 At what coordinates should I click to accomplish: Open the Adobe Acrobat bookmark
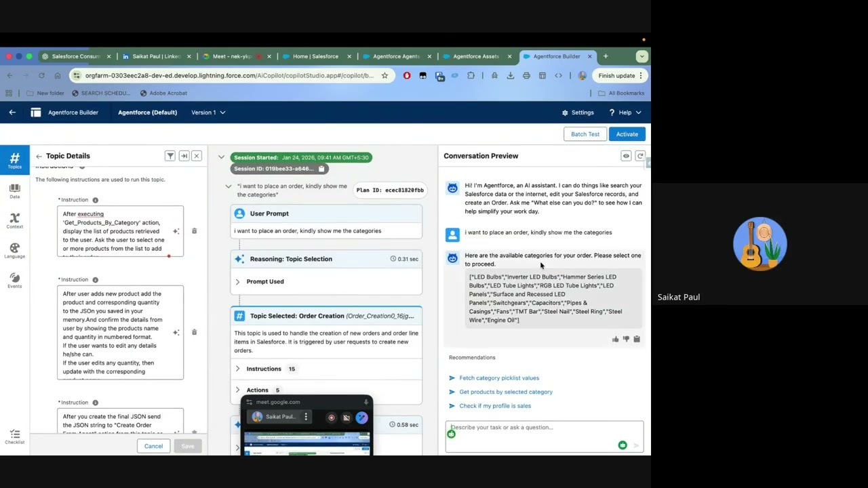click(163, 93)
